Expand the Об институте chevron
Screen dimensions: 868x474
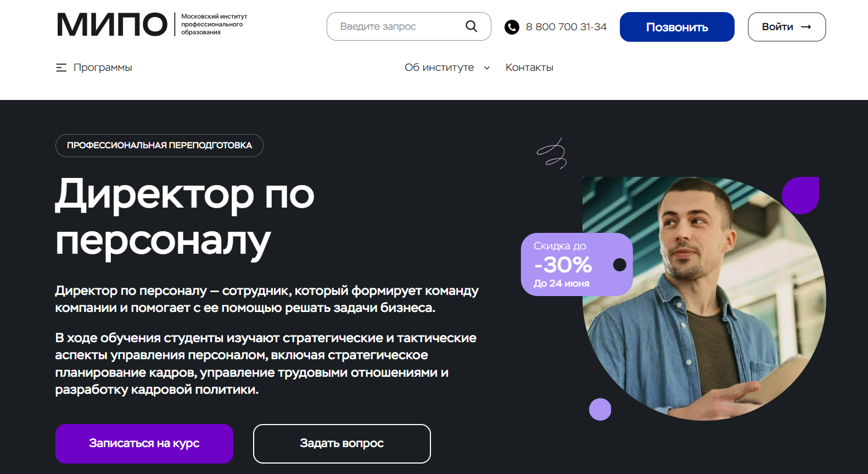(486, 68)
